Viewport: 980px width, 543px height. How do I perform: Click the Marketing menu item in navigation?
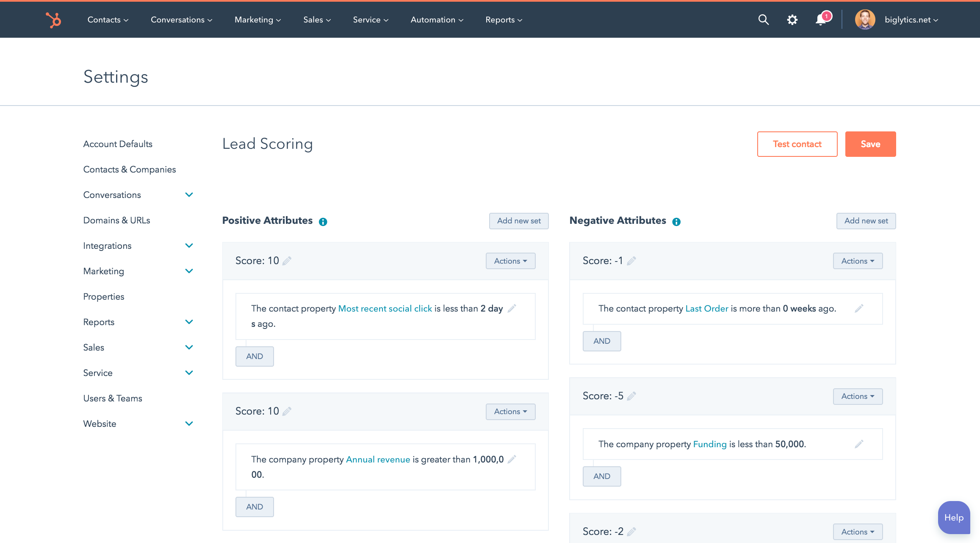257,19
